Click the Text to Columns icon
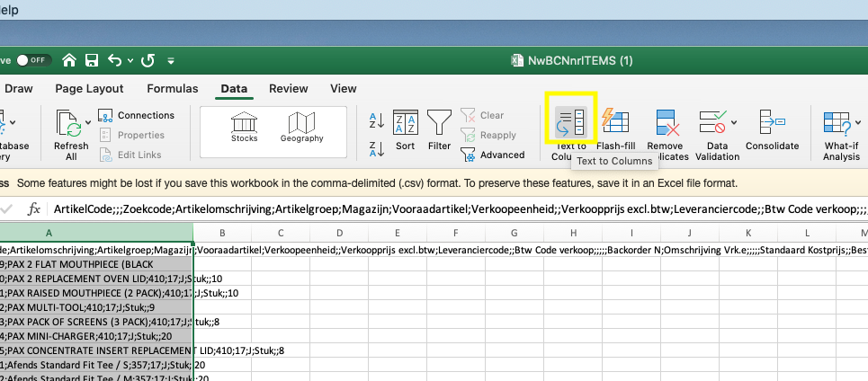The height and width of the screenshot is (381, 868). click(571, 123)
